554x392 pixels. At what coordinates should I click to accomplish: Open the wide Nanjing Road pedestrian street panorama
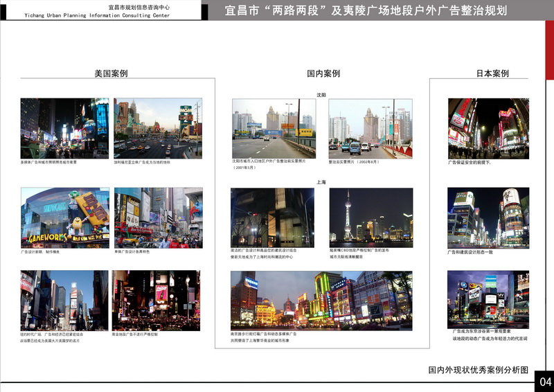[321, 299]
